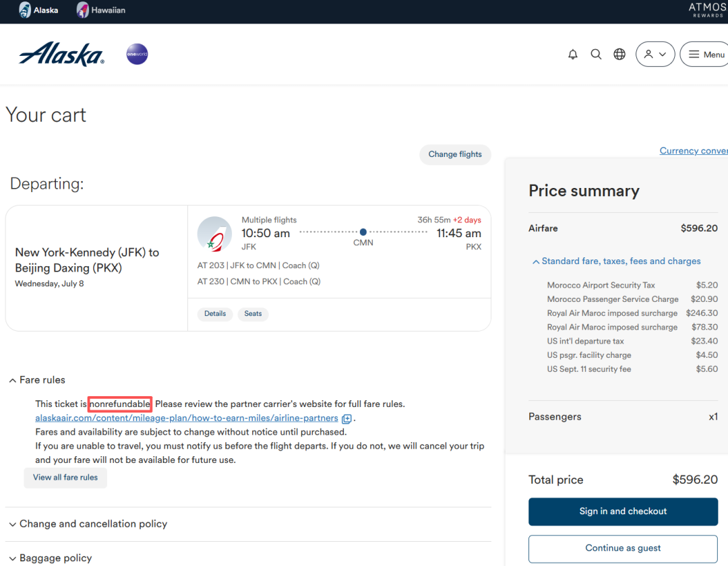
Task: Click the Alaska Airlines logo
Action: coord(61,54)
